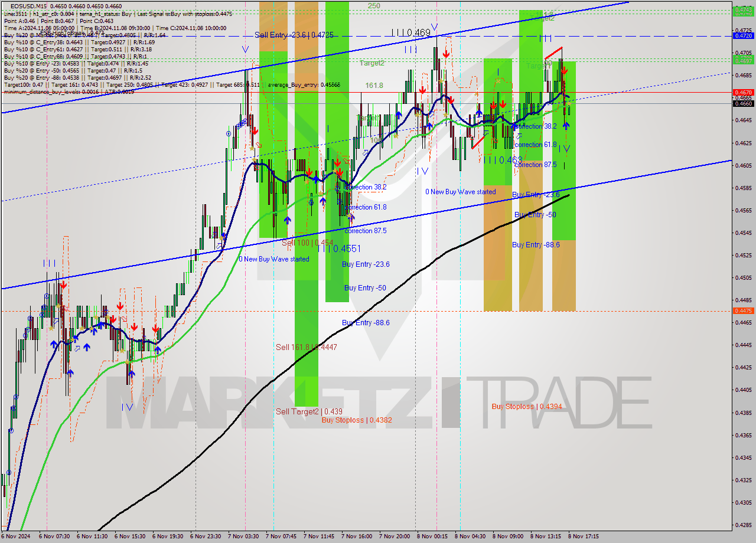Click the 'Target100: 0.47' targets line
The width and height of the screenshot is (756, 543).
pyautogui.click(x=172, y=84)
